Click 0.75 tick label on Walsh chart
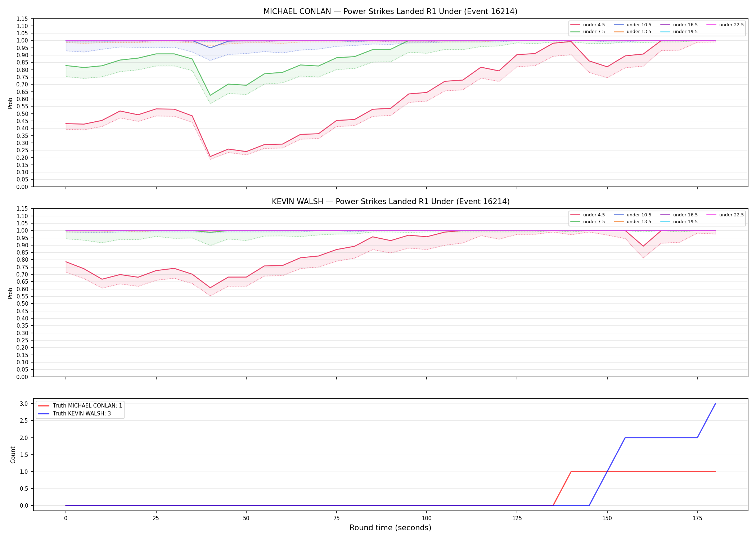The image size is (756, 540). (22, 267)
